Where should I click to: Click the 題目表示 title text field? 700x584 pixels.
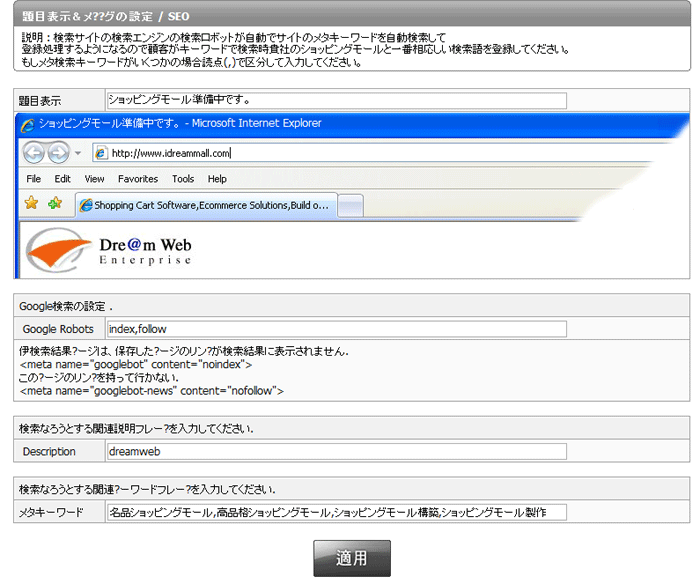336,100
